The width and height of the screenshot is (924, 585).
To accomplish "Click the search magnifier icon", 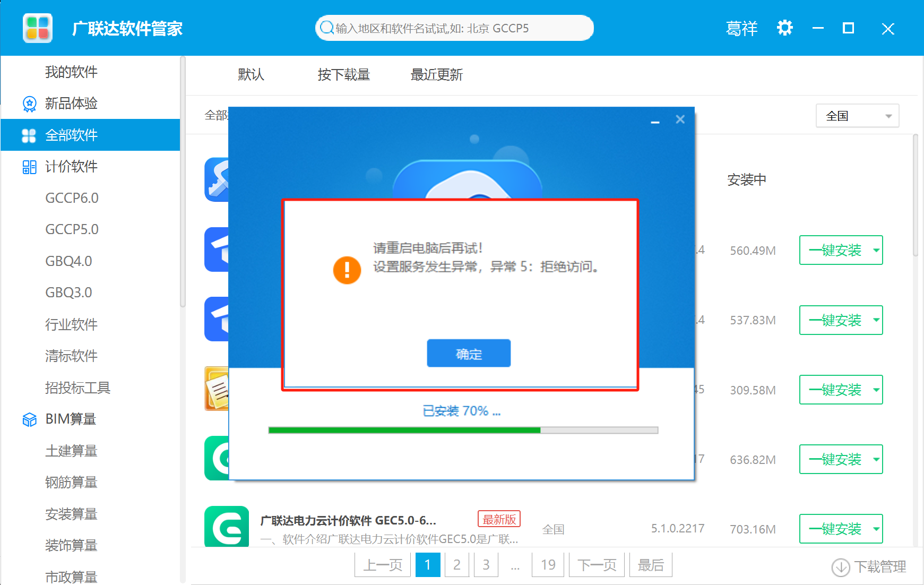I will pos(327,28).
